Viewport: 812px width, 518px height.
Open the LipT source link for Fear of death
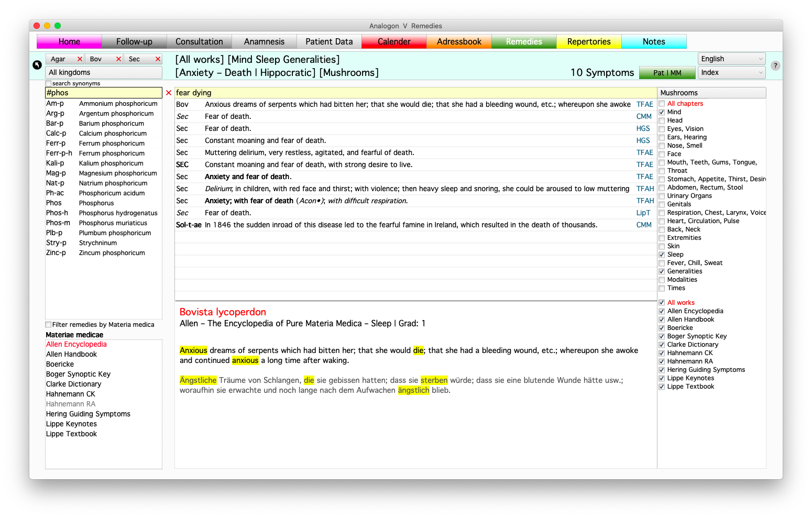[x=643, y=213]
